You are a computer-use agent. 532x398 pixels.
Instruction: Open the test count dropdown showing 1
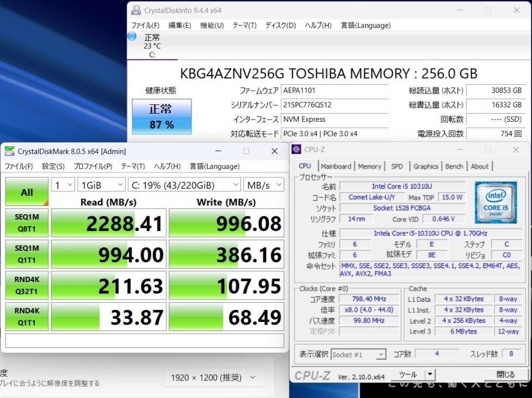point(63,185)
